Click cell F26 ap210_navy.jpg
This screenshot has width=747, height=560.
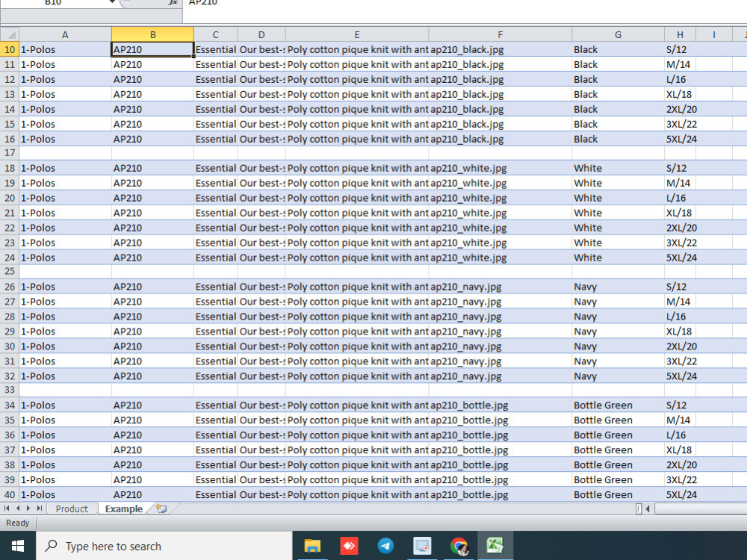[x=500, y=287]
